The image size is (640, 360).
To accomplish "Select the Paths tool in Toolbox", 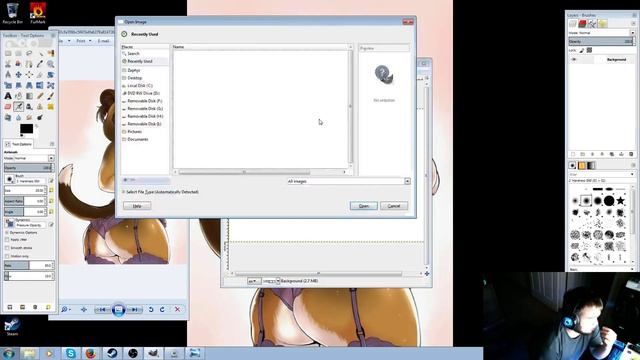I will tap(29, 64).
